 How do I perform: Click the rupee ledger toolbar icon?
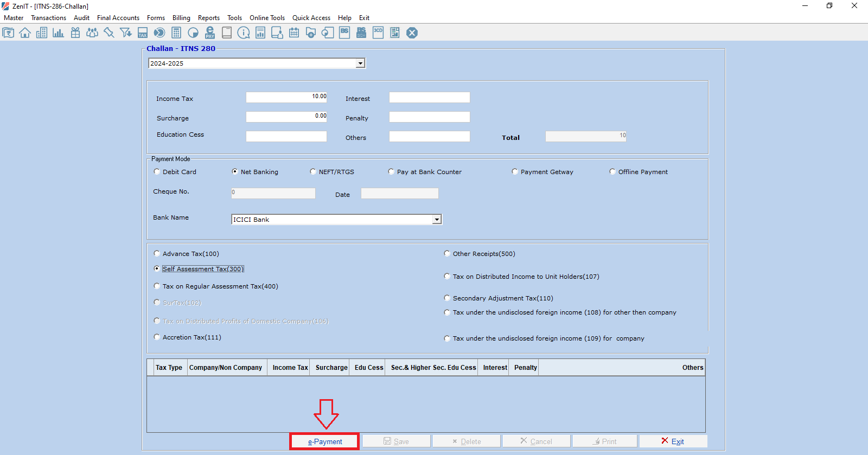[8, 33]
